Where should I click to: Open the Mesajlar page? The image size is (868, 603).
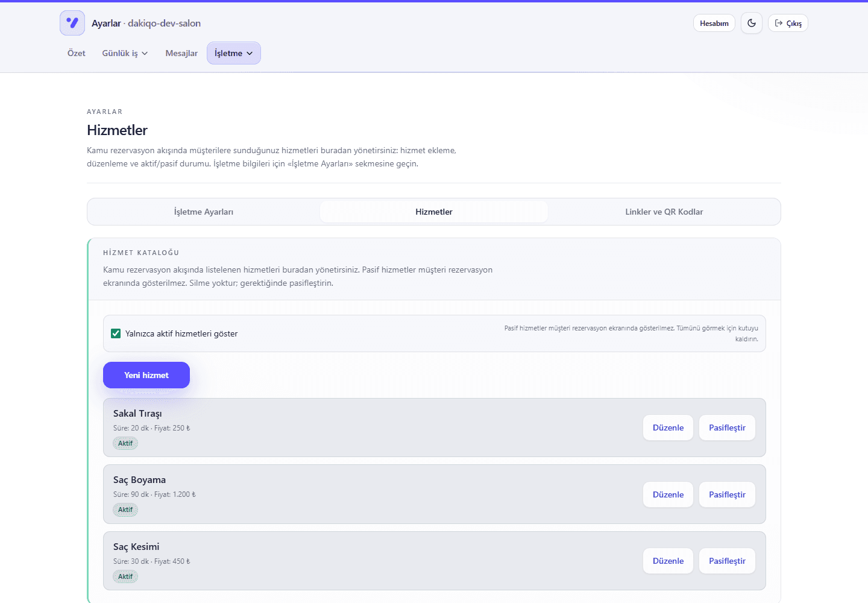click(181, 53)
